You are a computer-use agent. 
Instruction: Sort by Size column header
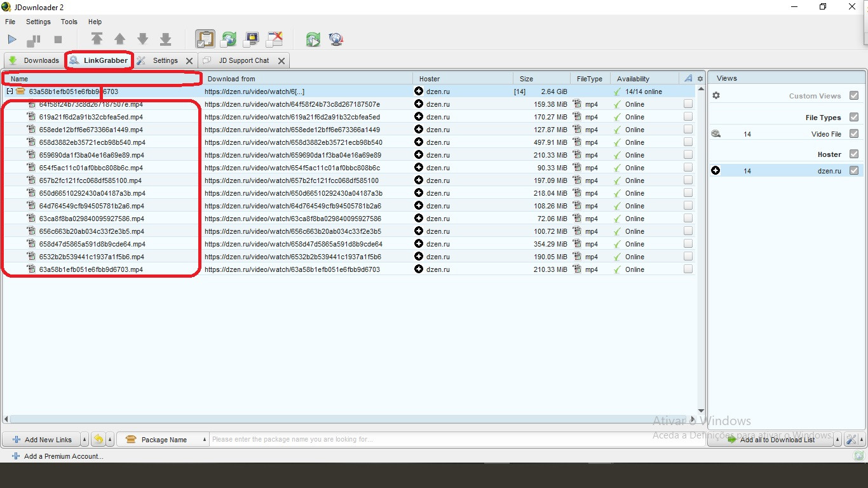[x=542, y=79]
